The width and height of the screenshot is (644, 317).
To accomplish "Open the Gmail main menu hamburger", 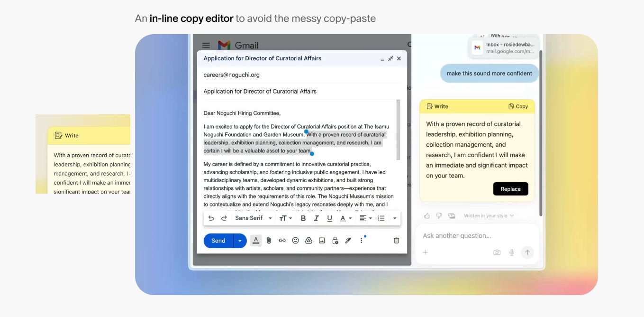I will [206, 46].
